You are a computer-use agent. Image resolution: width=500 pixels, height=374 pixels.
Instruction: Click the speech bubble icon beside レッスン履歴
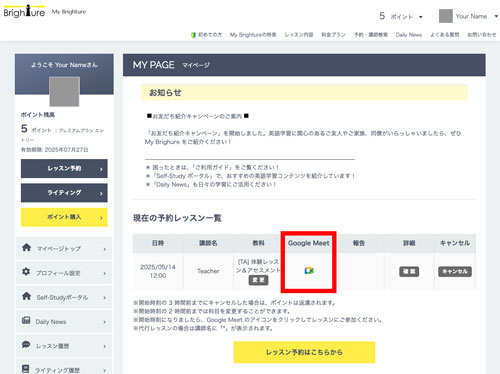26,344
